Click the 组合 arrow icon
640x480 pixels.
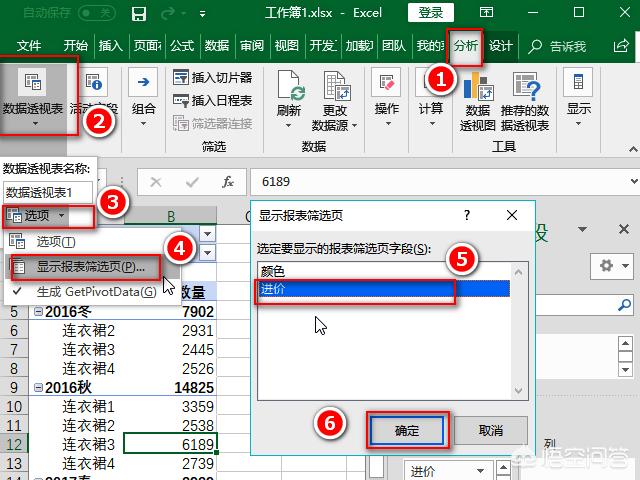pos(143,82)
